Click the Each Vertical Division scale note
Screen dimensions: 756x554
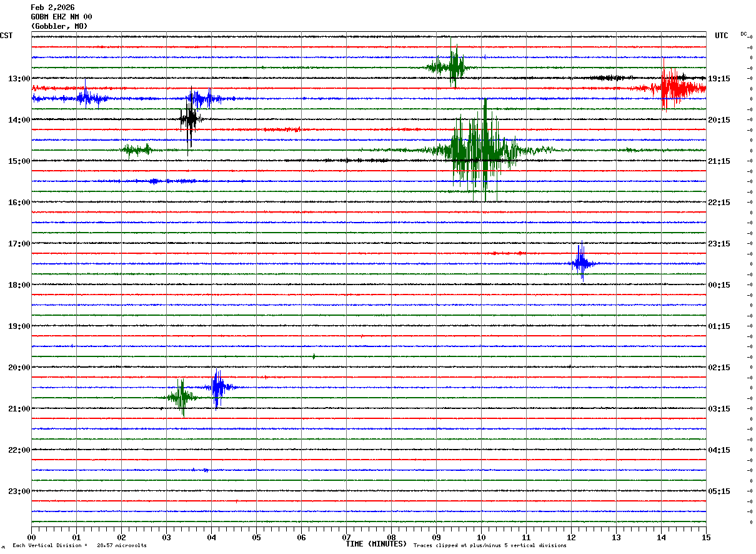pos(79,546)
